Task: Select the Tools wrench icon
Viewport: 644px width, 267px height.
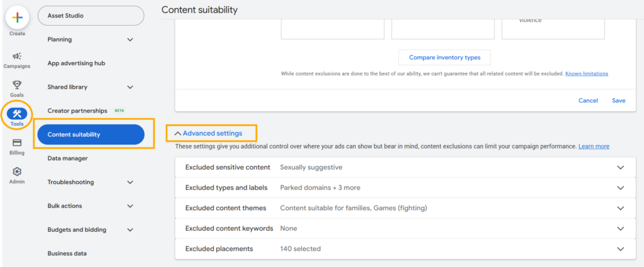Action: [x=17, y=114]
